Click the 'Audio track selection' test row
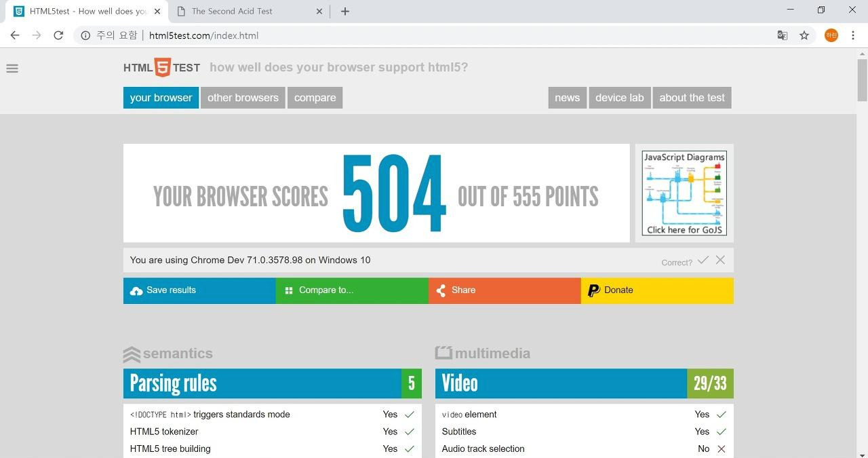The image size is (868, 458). coord(585,449)
